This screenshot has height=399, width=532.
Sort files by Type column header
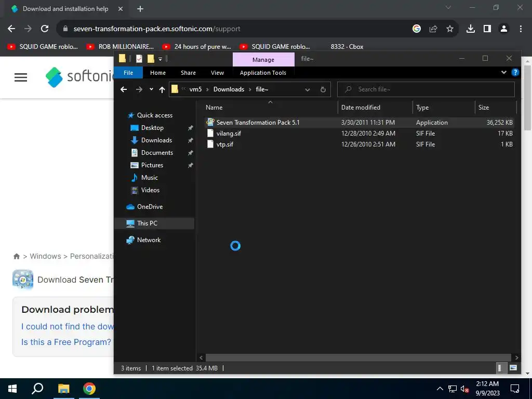(x=444, y=107)
